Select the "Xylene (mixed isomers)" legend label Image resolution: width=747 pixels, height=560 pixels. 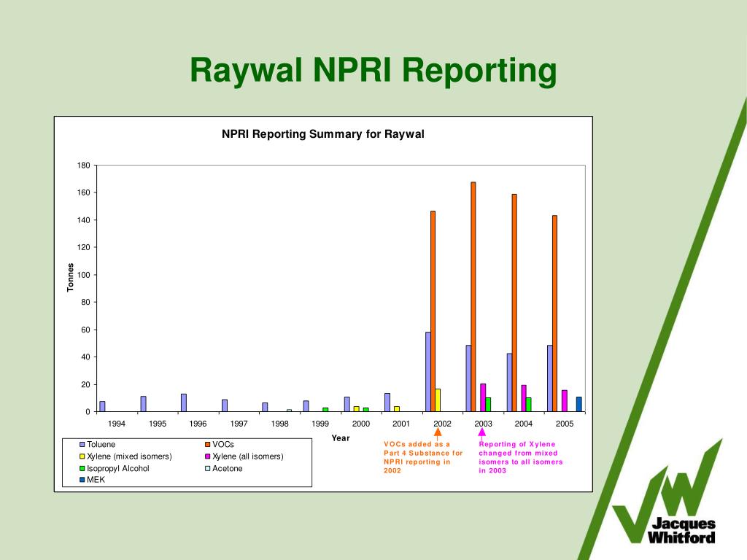tap(129, 456)
